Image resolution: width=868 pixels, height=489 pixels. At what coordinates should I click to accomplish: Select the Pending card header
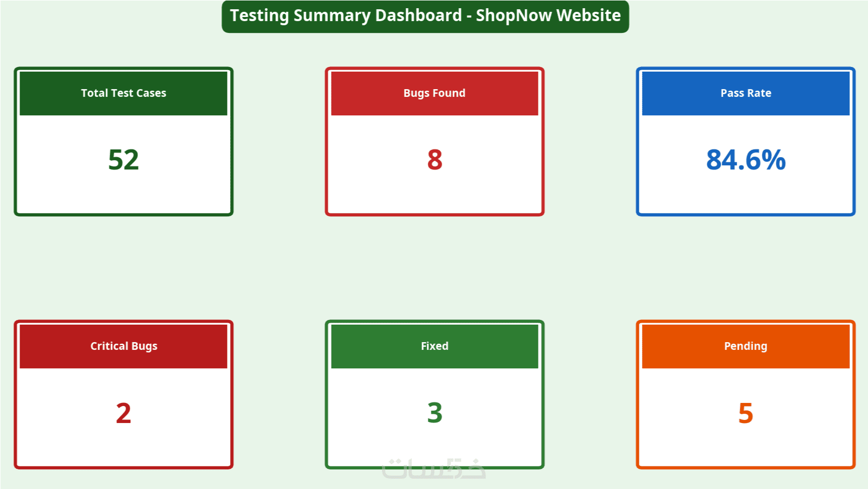coord(746,346)
